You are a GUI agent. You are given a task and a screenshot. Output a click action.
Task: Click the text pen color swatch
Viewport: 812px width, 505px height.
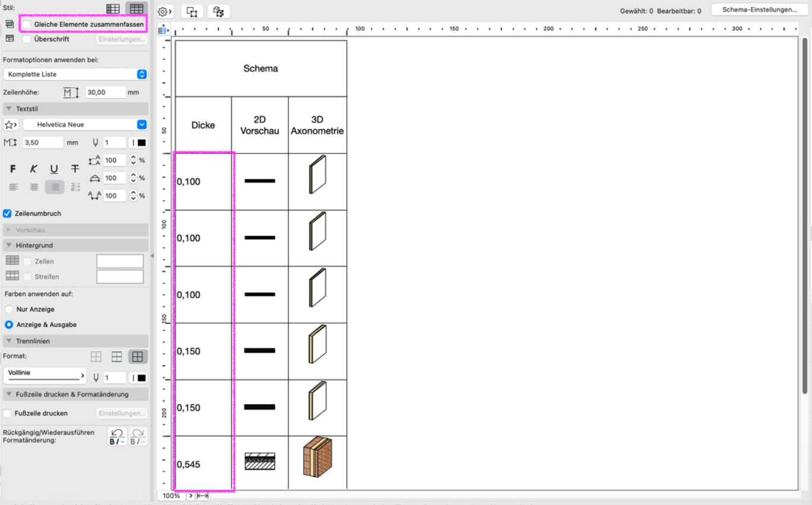click(139, 142)
